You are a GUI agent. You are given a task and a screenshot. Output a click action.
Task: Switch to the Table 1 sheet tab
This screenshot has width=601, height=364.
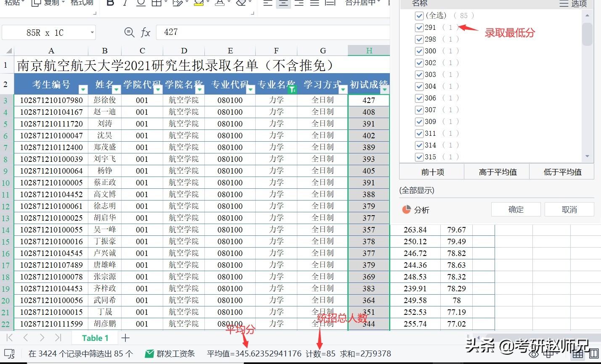95,338
